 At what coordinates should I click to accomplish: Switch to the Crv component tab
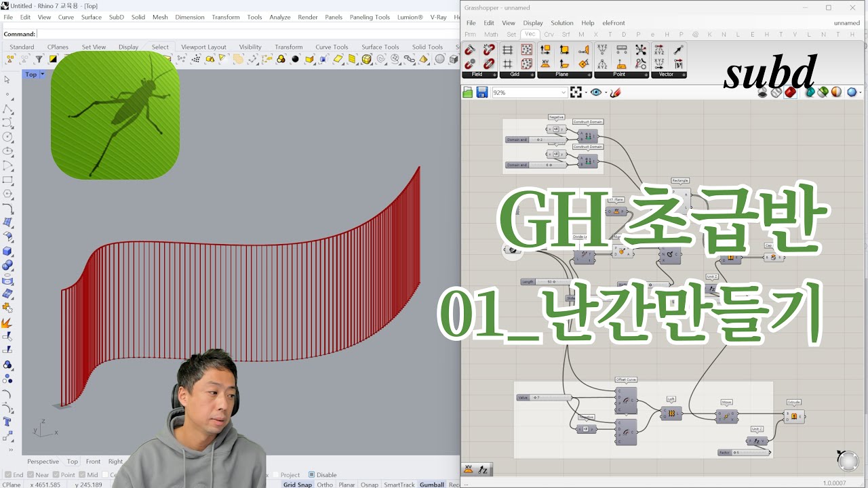(549, 35)
